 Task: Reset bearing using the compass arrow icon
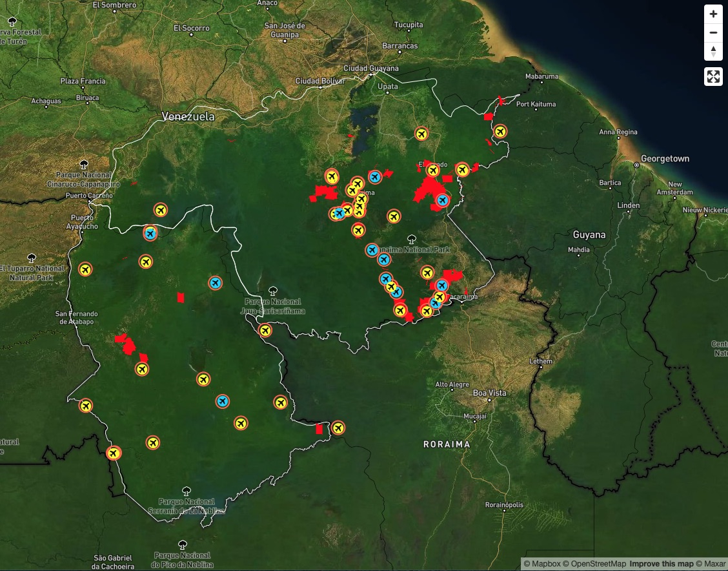pos(713,51)
